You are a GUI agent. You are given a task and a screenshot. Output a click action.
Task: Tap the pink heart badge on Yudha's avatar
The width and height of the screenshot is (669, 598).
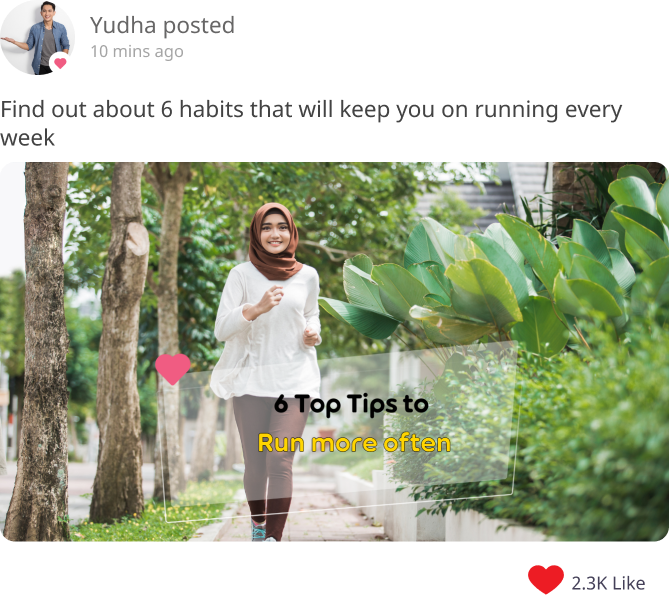(x=60, y=64)
